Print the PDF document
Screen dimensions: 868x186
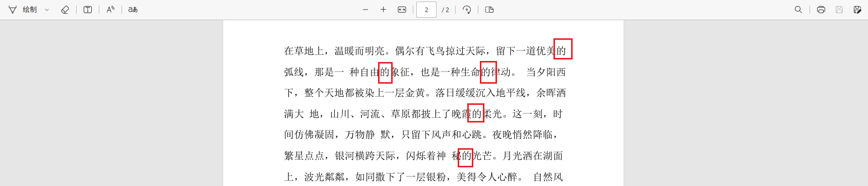click(x=821, y=10)
